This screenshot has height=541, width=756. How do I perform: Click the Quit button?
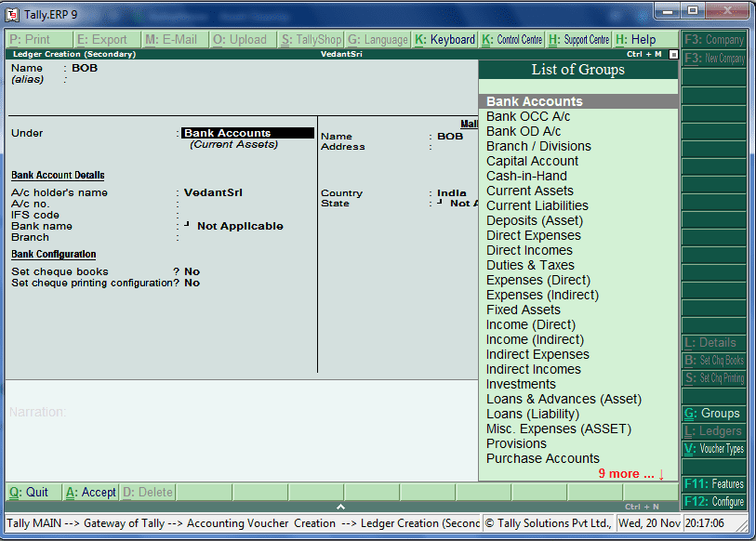(x=33, y=493)
